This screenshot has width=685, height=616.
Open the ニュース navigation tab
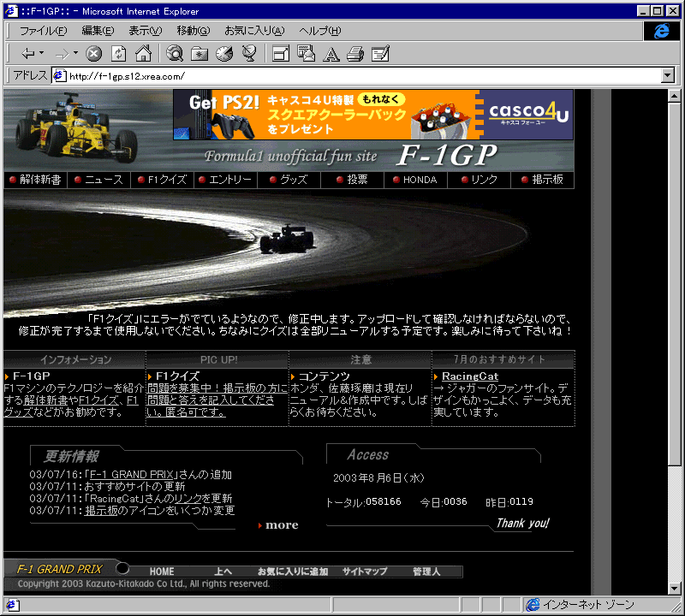coord(98,180)
